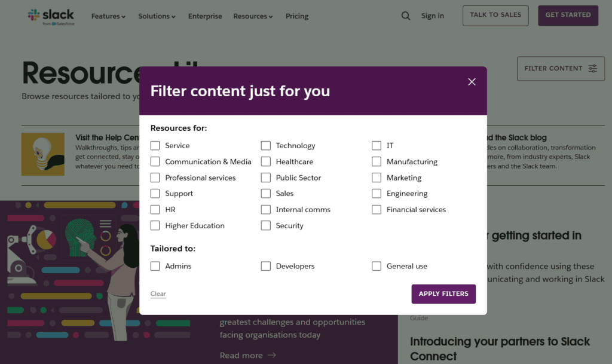Click the filter sliders icon
Viewport: 612px width, 364px height.
[592, 69]
